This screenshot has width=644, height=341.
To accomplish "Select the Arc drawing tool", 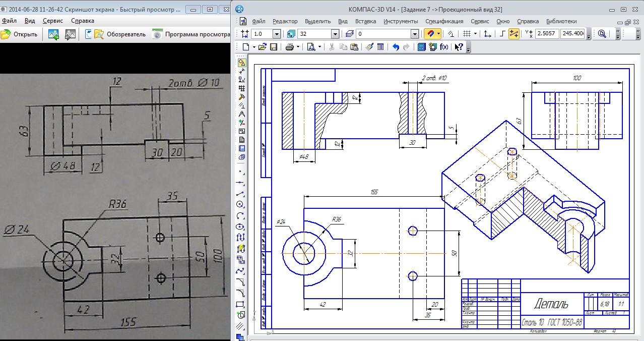I will (241, 215).
